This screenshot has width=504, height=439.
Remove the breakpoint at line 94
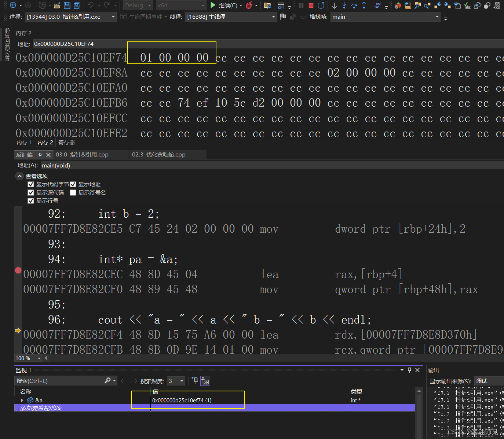point(18,270)
